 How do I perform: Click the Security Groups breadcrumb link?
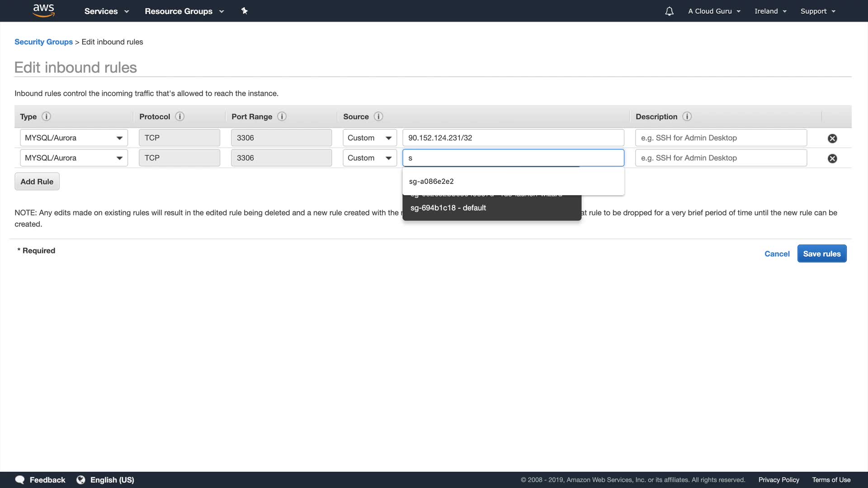pyautogui.click(x=43, y=42)
